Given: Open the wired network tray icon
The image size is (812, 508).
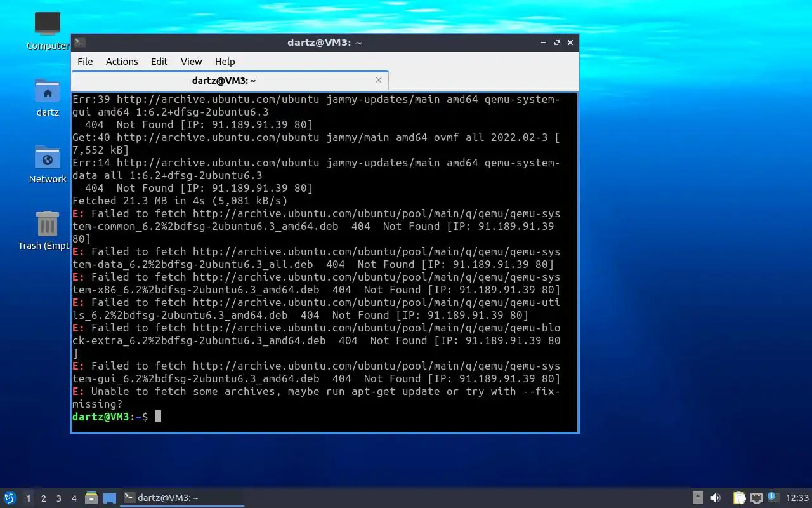Looking at the screenshot, I should [756, 498].
